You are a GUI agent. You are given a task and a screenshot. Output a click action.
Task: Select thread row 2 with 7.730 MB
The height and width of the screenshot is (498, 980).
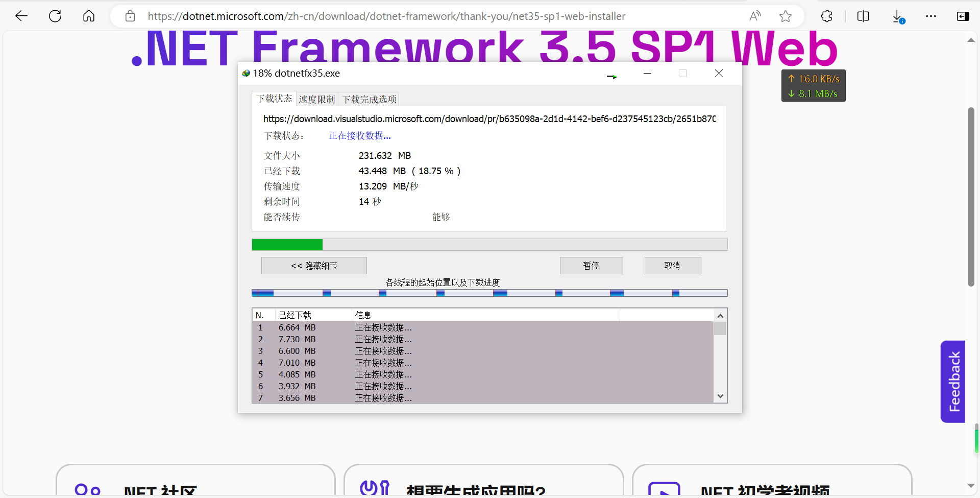(483, 339)
